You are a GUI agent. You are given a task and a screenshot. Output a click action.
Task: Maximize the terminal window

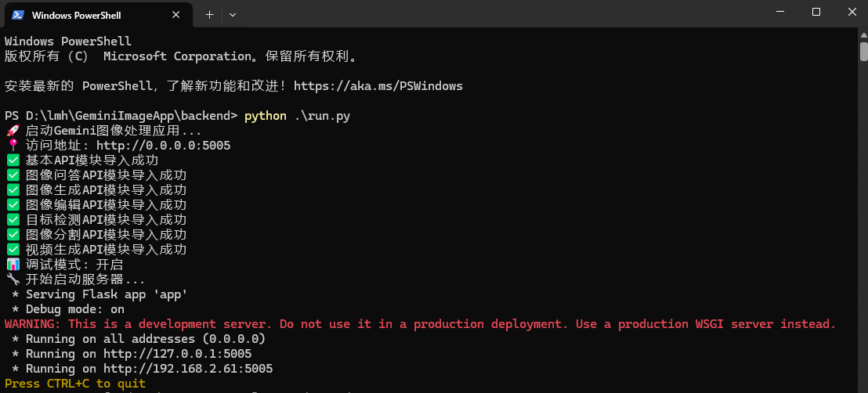point(816,12)
